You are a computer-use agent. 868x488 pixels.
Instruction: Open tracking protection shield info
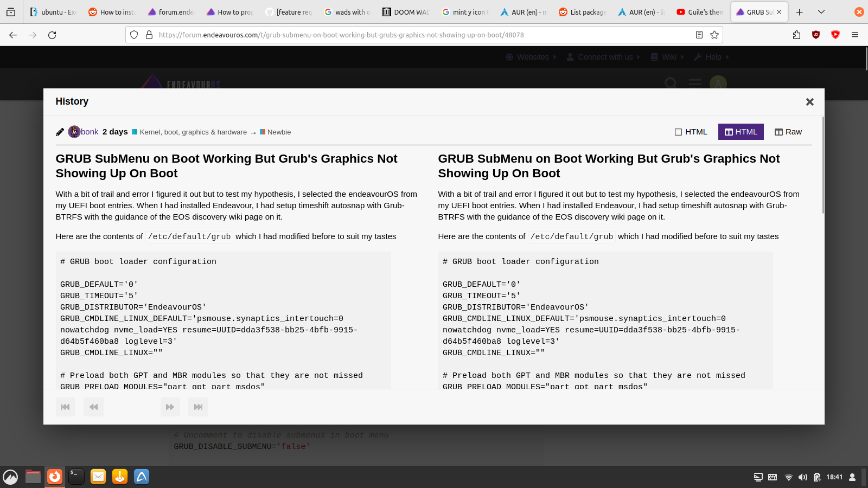pyautogui.click(x=134, y=35)
